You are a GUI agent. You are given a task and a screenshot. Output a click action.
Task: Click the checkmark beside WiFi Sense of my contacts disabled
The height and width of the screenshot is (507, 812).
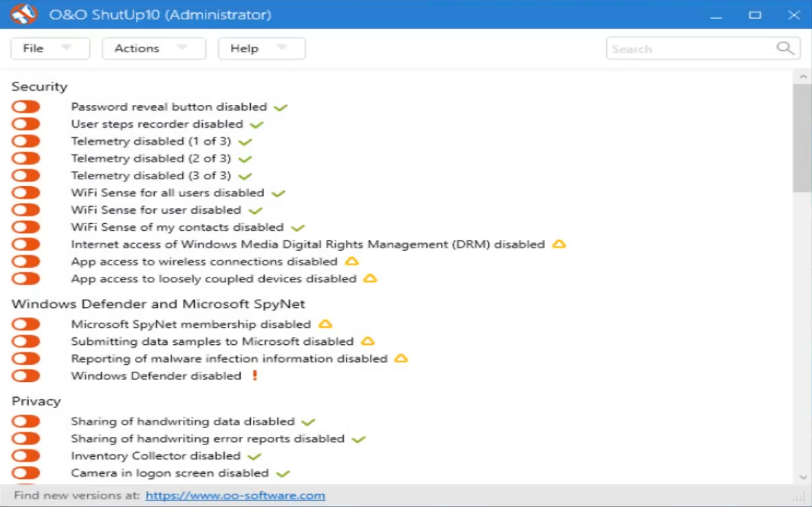pyautogui.click(x=298, y=227)
